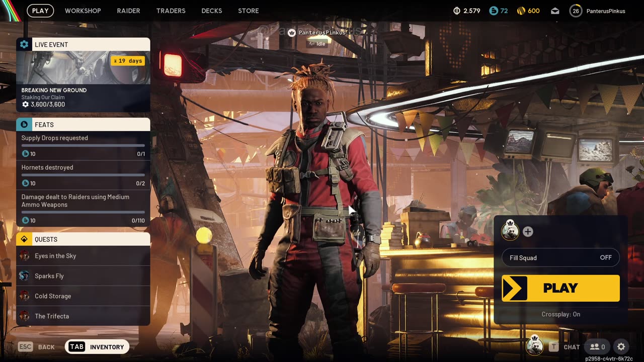644x362 pixels.
Task: Open the settings gear icon bottom right
Action: (x=621, y=347)
